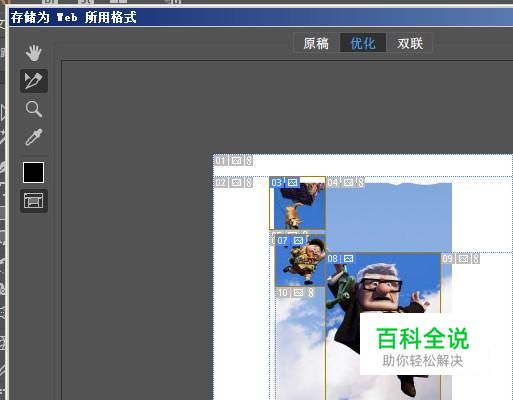This screenshot has height=400, width=513.
Task: Select the Eyedropper tool
Action: [x=34, y=137]
